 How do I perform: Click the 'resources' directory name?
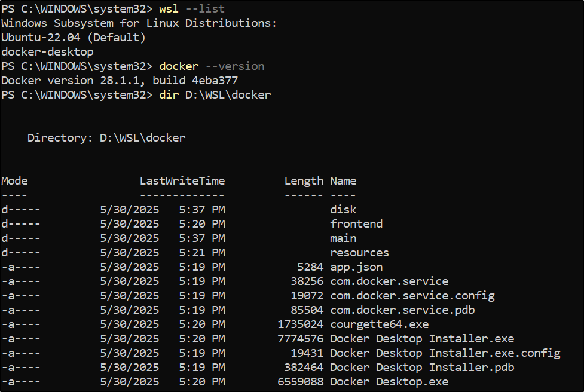[x=359, y=253]
